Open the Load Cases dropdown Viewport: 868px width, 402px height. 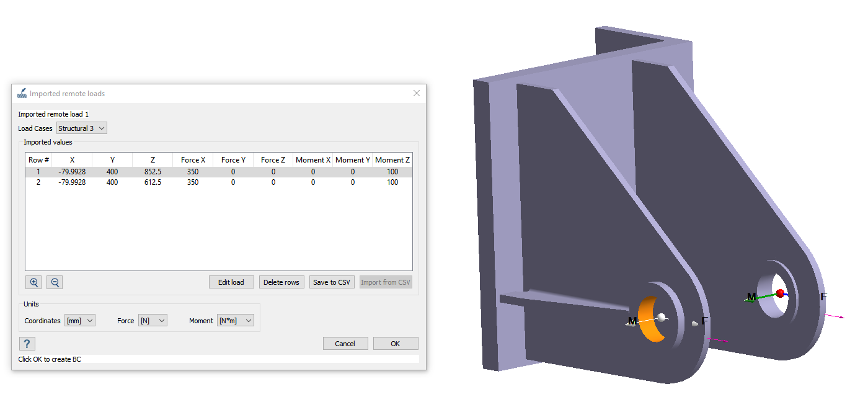click(x=82, y=128)
